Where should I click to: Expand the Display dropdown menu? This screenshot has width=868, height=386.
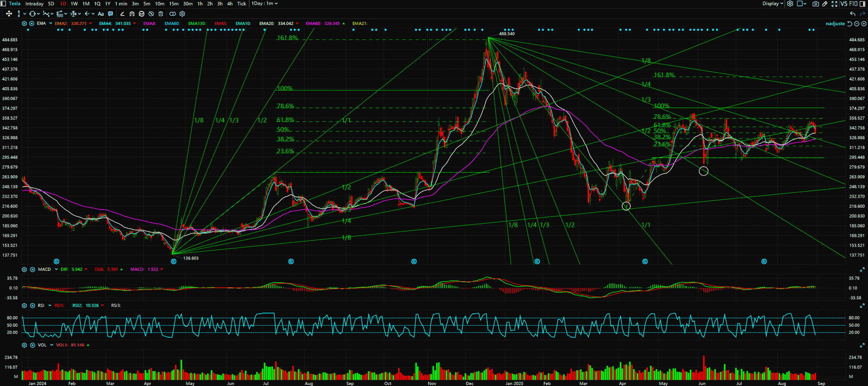[773, 4]
